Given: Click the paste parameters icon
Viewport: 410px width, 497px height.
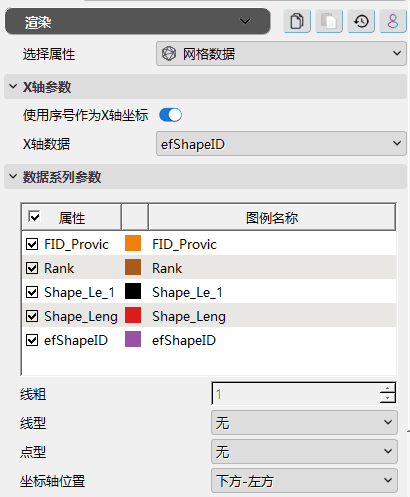Looking at the screenshot, I should click(329, 21).
